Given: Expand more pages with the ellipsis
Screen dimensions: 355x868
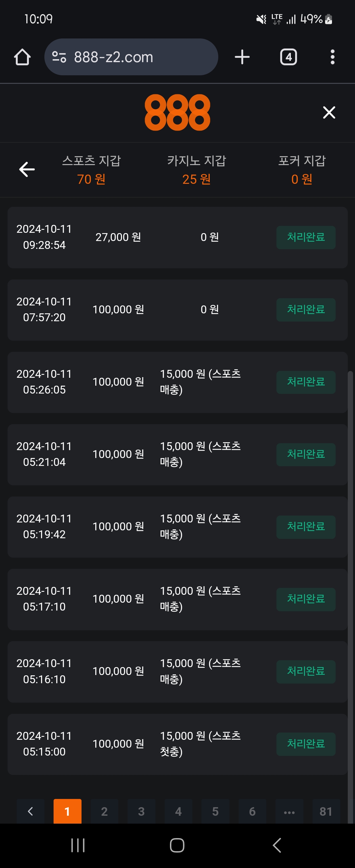Looking at the screenshot, I should click(289, 811).
